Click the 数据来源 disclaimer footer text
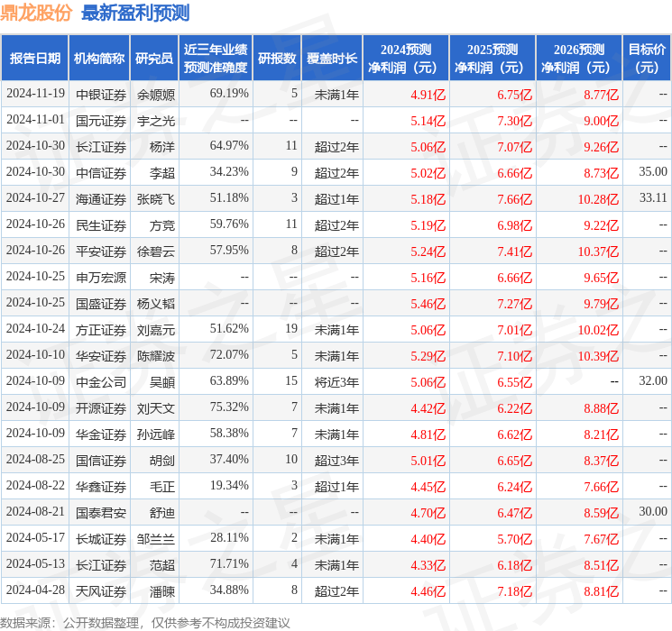 [x=145, y=622]
